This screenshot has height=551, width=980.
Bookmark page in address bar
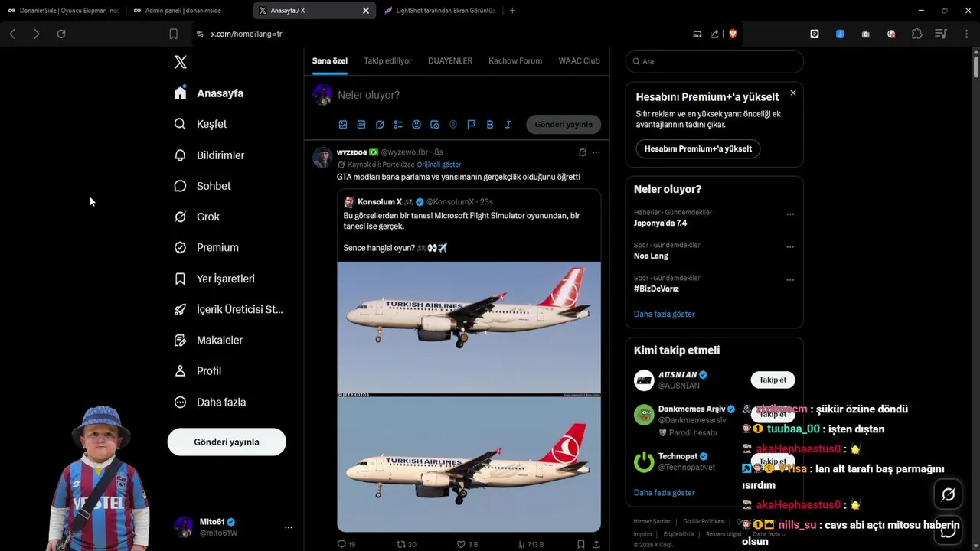(173, 34)
